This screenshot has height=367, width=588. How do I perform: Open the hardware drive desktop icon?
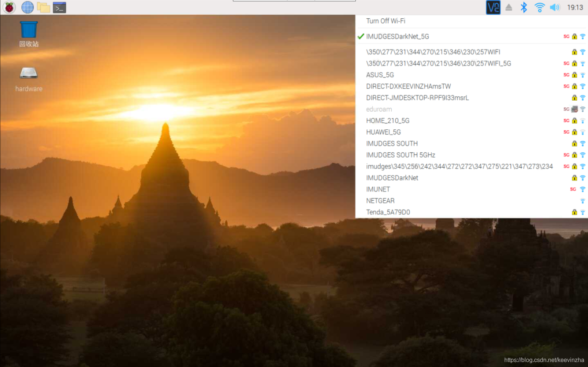(29, 73)
